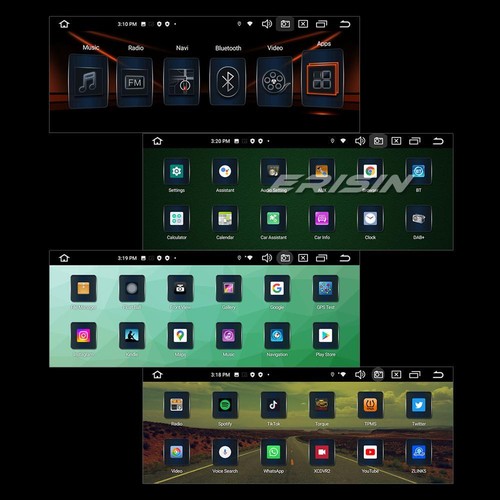Screen dimensions: 500x500
Task: Open the Gallery app
Action: pos(229,288)
